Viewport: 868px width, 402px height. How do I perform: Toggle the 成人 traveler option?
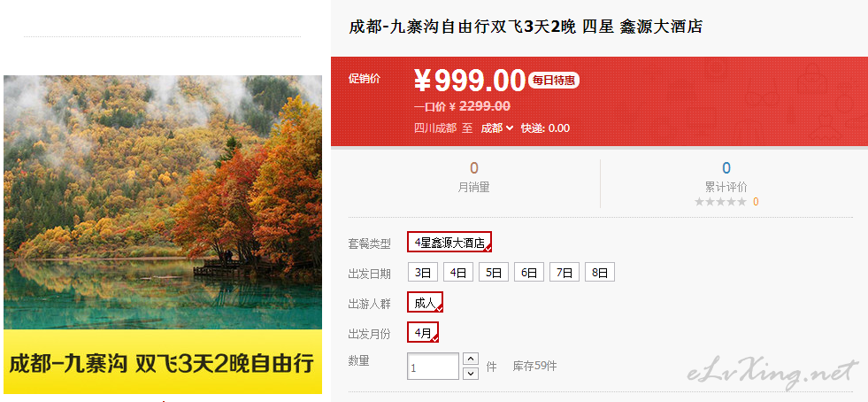pos(425,302)
